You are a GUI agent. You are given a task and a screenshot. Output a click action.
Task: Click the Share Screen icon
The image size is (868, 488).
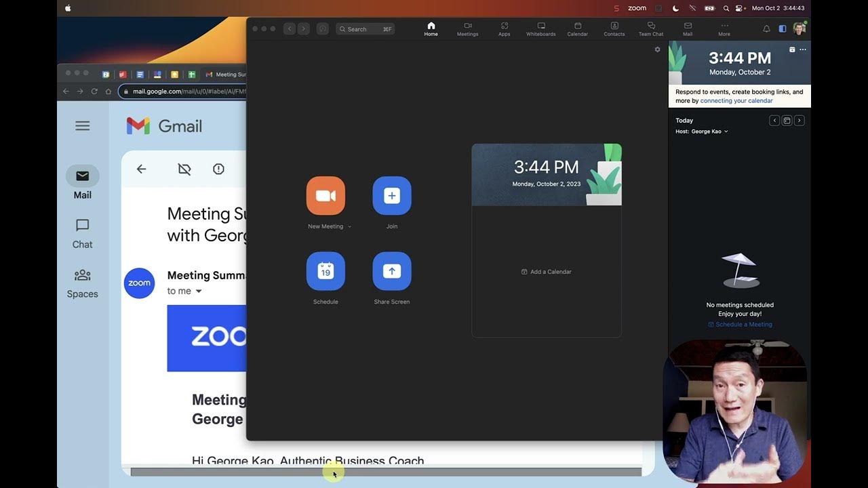pyautogui.click(x=392, y=271)
